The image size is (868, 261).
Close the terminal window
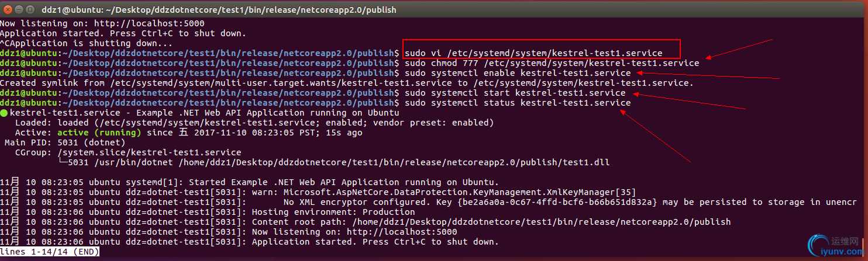[8, 9]
